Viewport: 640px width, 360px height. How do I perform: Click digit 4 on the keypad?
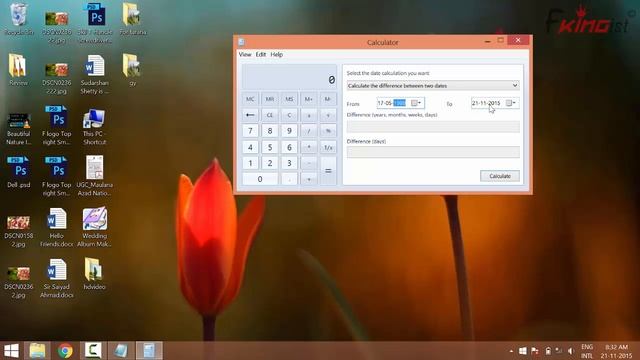pyautogui.click(x=250, y=147)
